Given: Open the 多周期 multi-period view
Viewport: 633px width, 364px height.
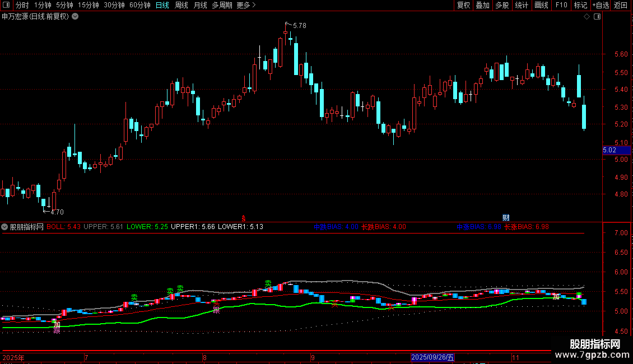Looking at the screenshot, I should [222, 5].
